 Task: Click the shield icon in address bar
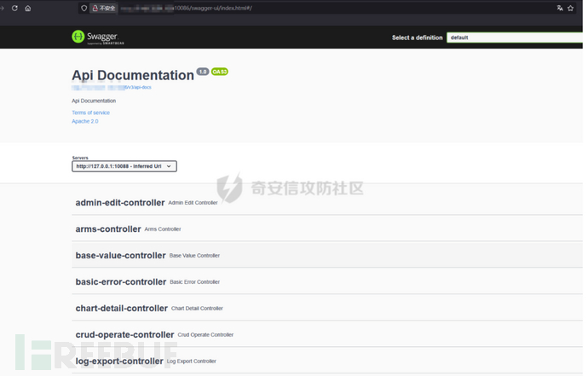click(84, 8)
